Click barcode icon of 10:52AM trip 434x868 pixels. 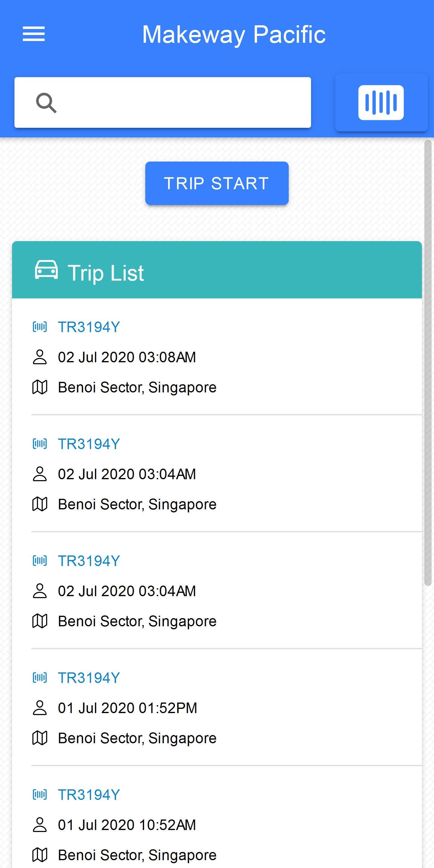click(40, 794)
